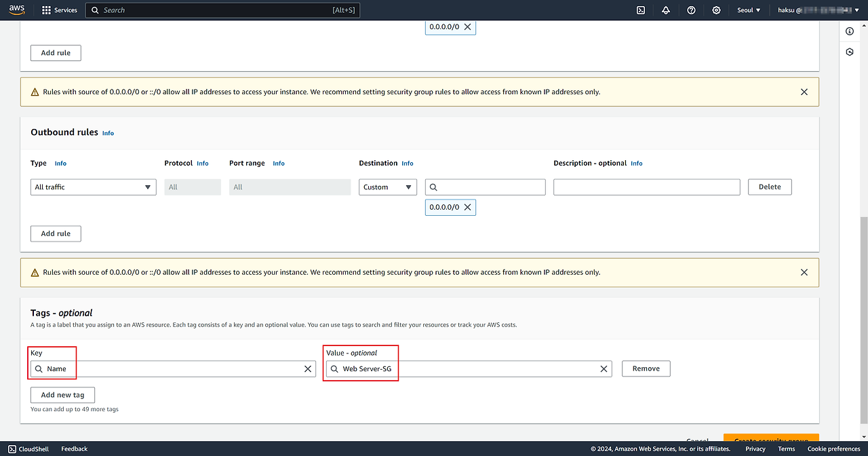
Task: Open the Destination Custom dropdown
Action: click(x=387, y=187)
